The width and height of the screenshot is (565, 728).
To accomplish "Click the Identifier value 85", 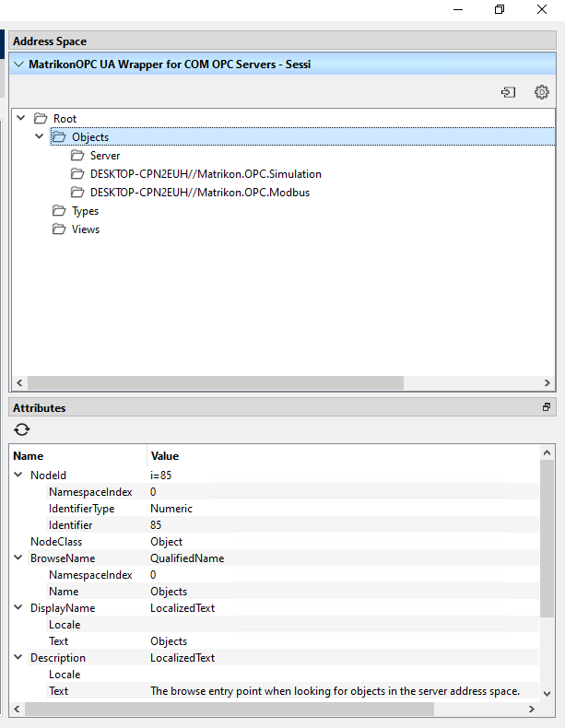I will click(x=156, y=525).
